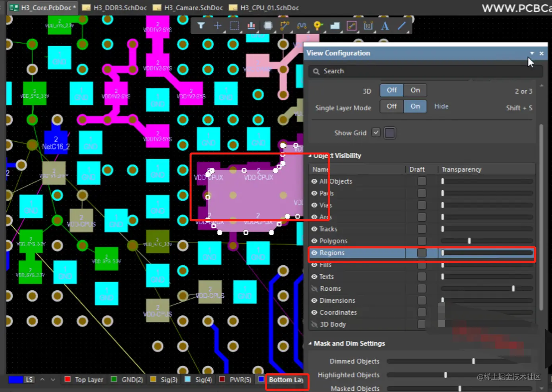552x392 pixels.
Task: Hide Dimensions using its eye icon
Action: coord(314,300)
